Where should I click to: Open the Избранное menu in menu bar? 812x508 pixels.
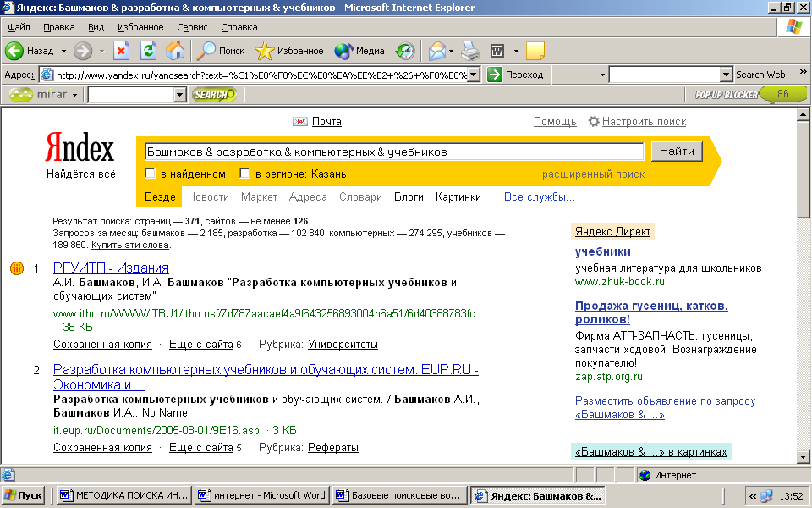[x=140, y=27]
